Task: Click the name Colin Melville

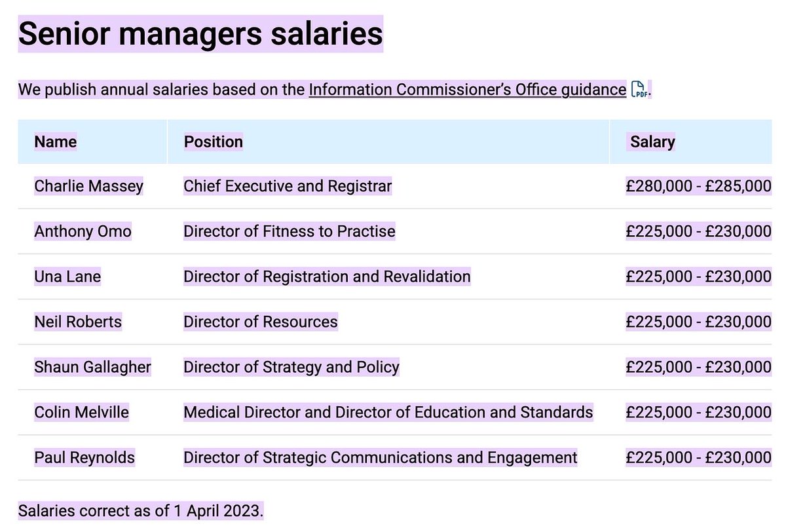Action: coord(81,412)
